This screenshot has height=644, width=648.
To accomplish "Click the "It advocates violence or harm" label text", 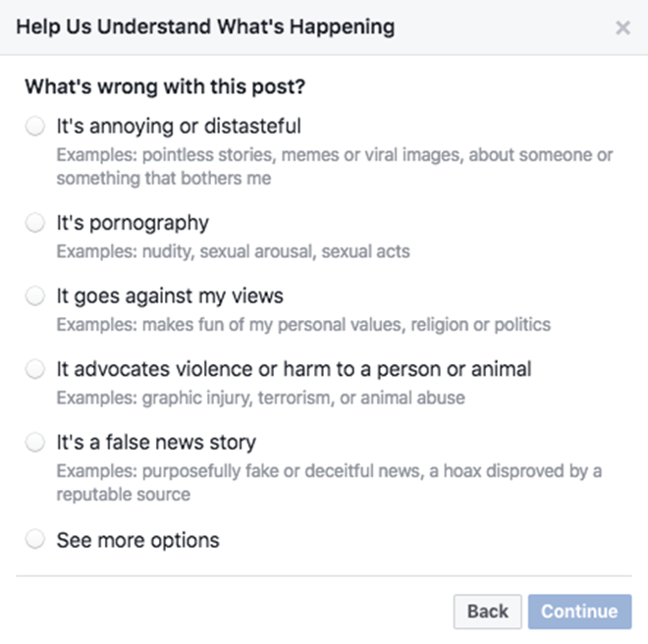I will click(294, 370).
